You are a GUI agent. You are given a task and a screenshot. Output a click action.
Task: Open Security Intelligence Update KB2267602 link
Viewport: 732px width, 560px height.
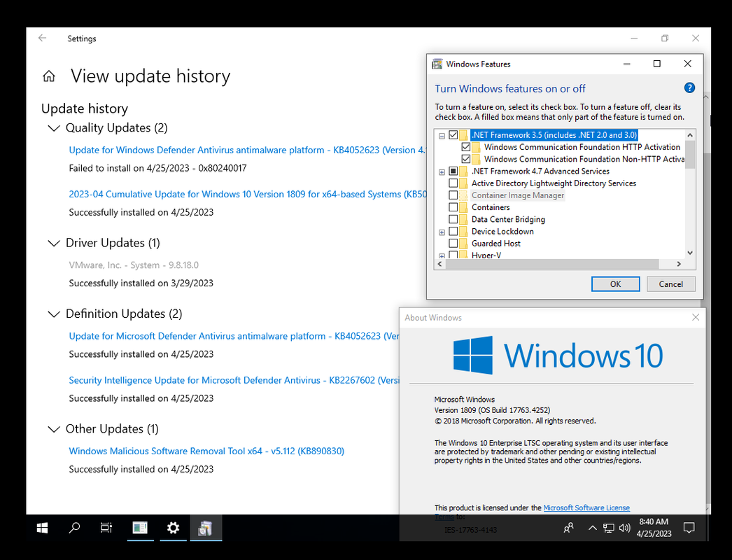click(x=234, y=380)
